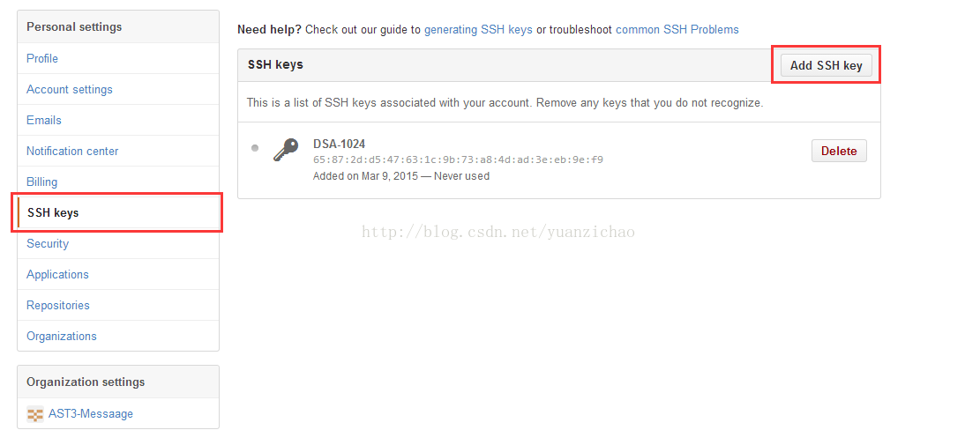Open common SSH Problems troubleshooting link
980x445 pixels.
[677, 29]
